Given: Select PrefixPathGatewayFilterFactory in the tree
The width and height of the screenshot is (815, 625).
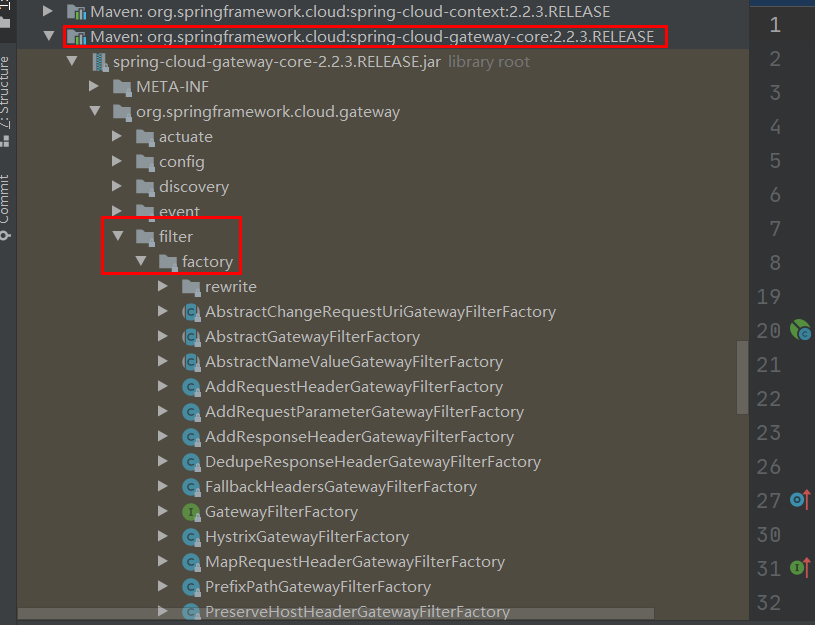Looking at the screenshot, I should tap(318, 587).
